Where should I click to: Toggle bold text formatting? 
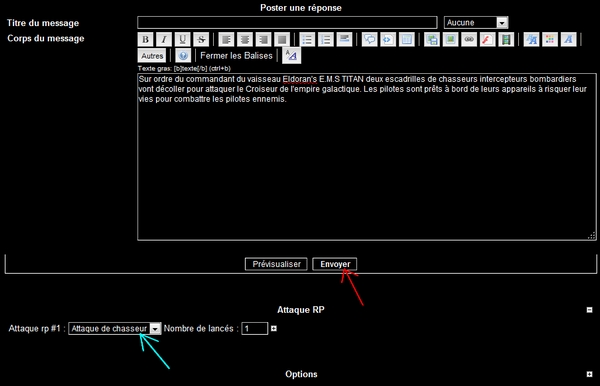[x=145, y=39]
